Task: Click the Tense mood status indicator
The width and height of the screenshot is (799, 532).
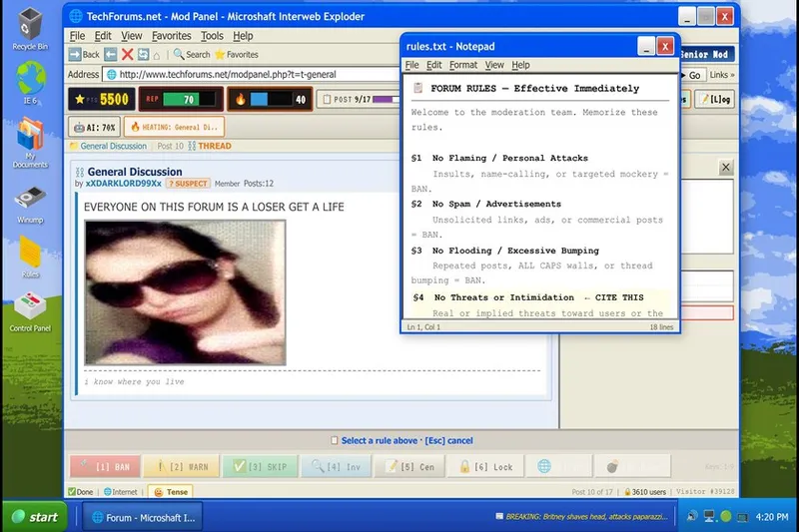Action: click(x=171, y=492)
